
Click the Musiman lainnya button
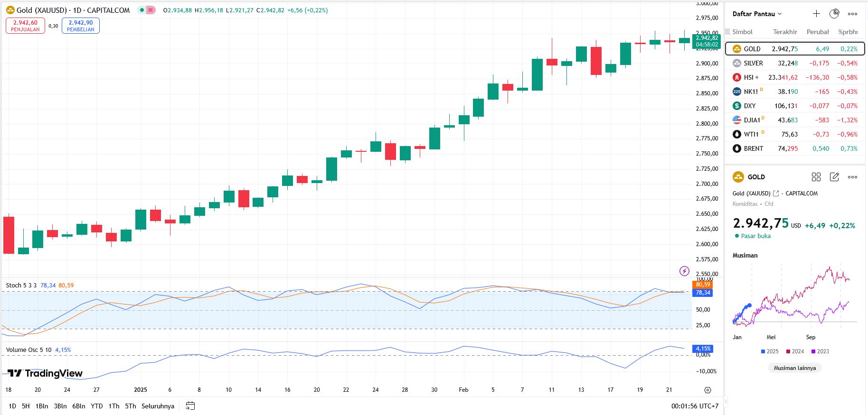(794, 368)
